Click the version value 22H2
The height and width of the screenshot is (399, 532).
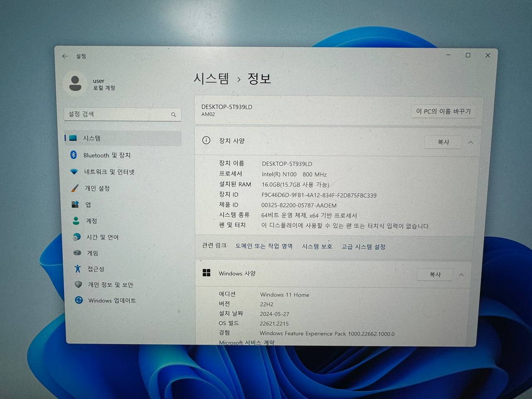coord(267,304)
